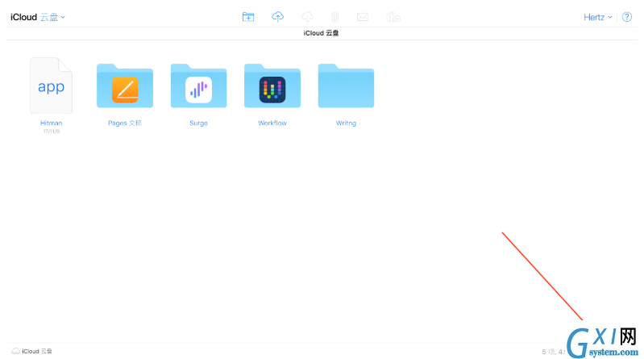This screenshot has width=644, height=359.
Task: Click the iCloud 云盘 title in header
Action: coord(321,33)
